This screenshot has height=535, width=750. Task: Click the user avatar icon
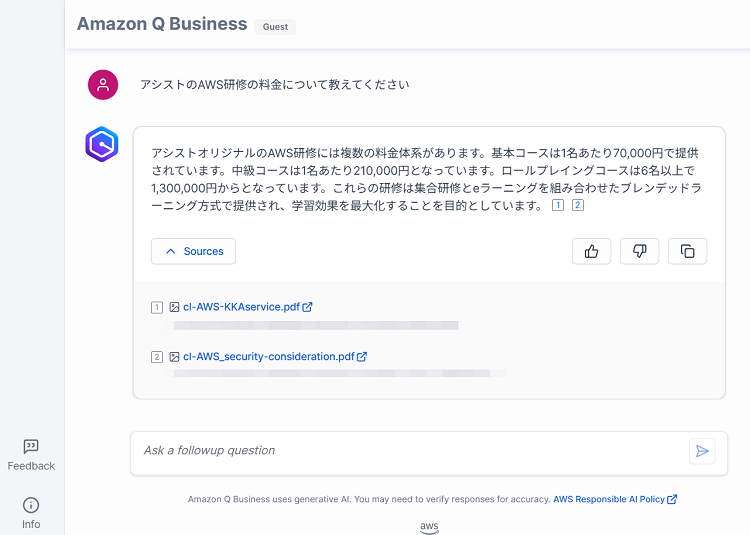click(x=103, y=85)
